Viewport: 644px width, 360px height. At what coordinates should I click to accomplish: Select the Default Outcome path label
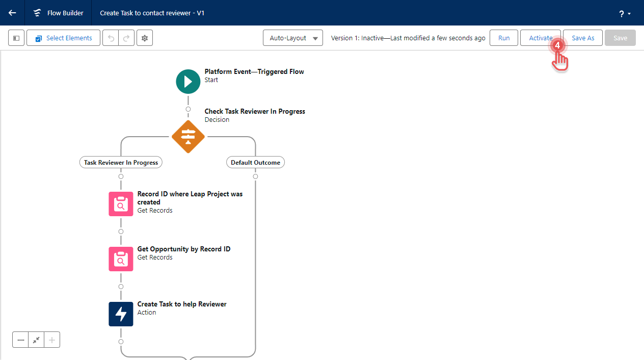pos(255,163)
